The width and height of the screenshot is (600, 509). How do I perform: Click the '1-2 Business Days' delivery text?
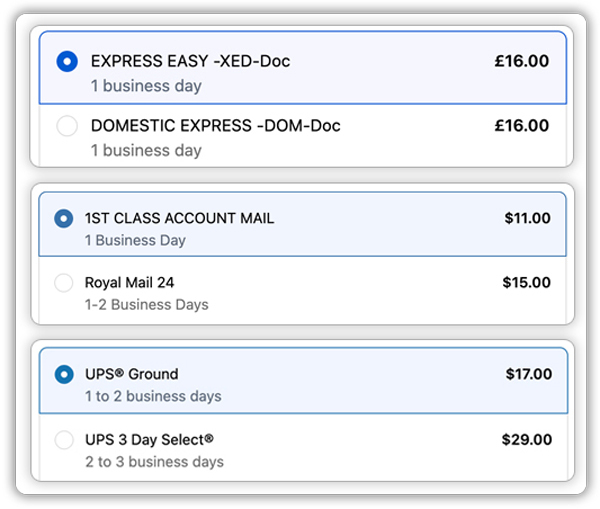tap(146, 304)
